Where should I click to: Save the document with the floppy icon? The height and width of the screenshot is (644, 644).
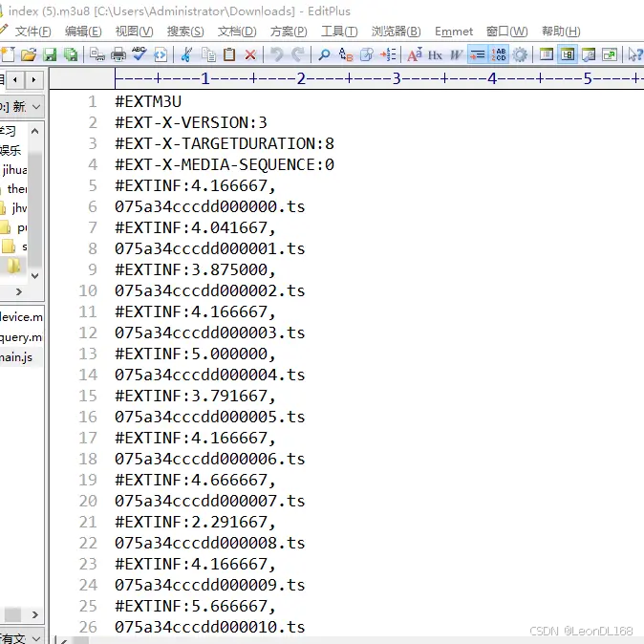[x=50, y=54]
